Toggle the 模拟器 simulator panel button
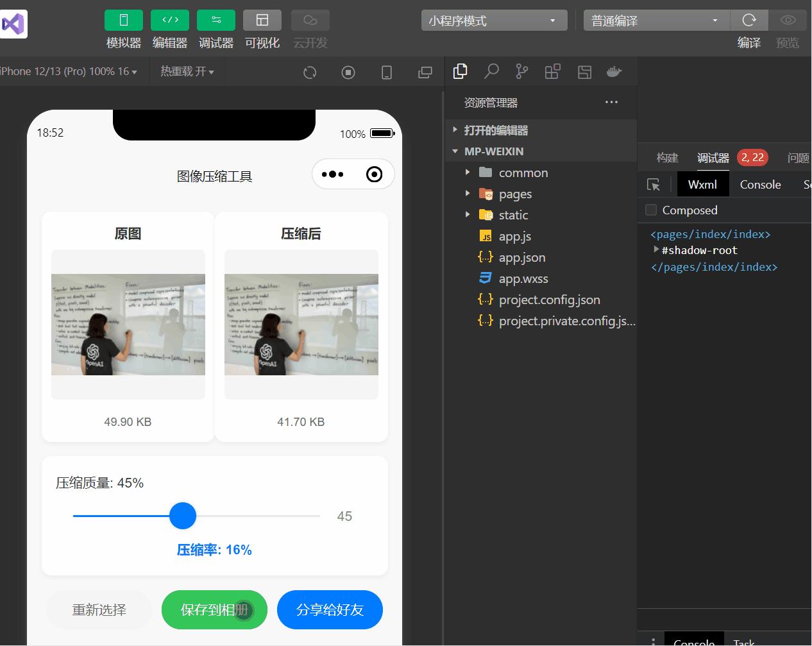This screenshot has width=812, height=646. [123, 21]
